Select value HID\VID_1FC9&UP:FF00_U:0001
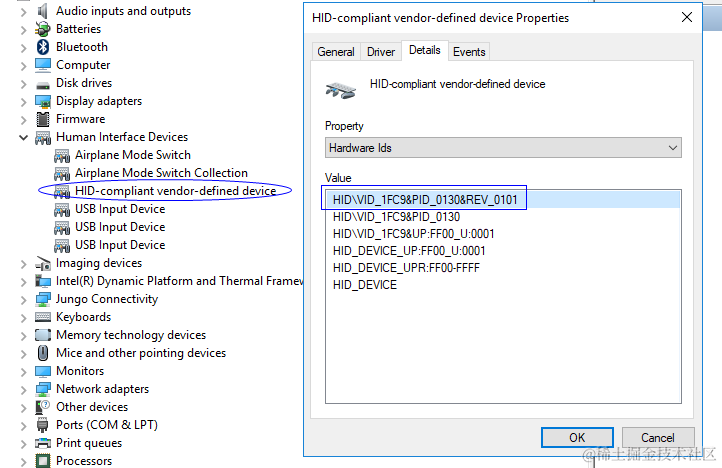722x468 pixels. [503, 234]
